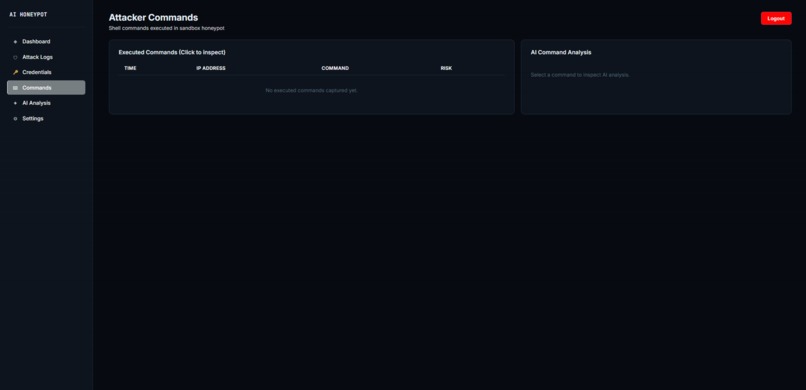Click the IP ADDRESS column header
806x390 pixels.
(211, 68)
